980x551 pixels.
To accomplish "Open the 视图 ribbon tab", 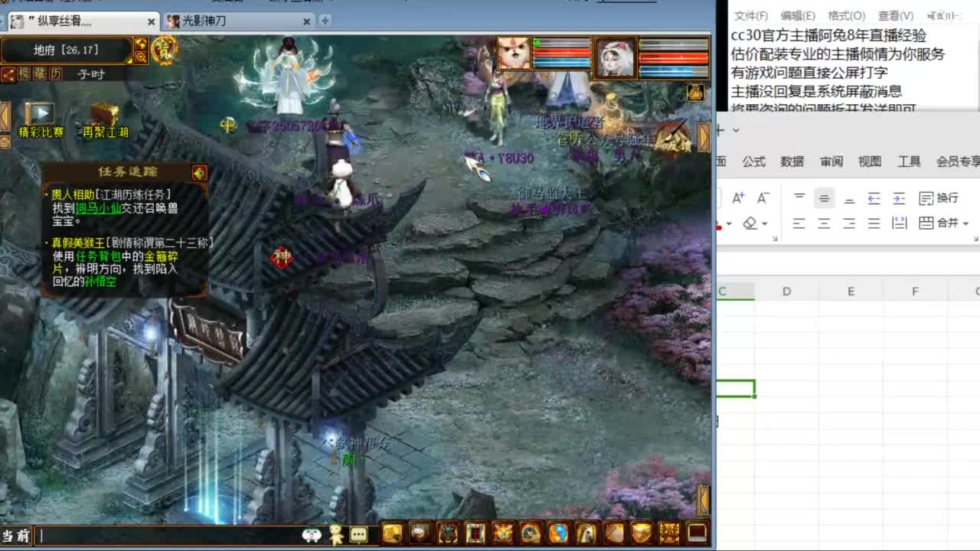I will [870, 161].
